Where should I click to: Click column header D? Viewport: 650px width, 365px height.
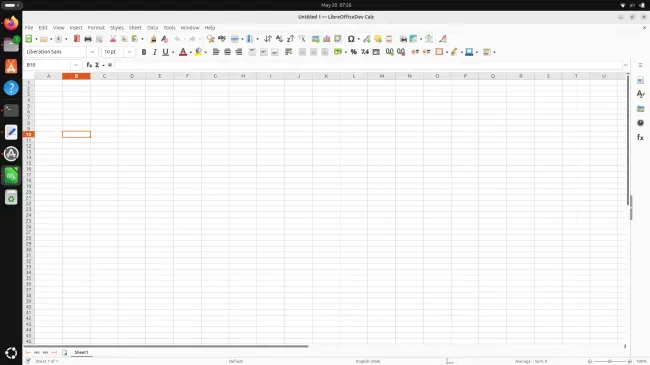pos(132,76)
